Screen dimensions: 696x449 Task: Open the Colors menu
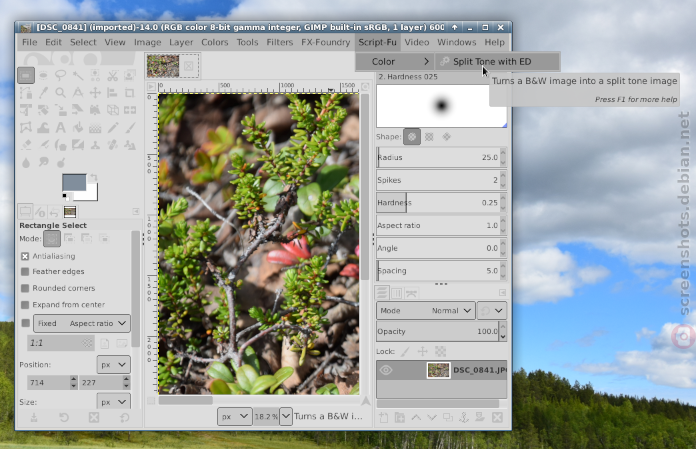click(x=214, y=42)
